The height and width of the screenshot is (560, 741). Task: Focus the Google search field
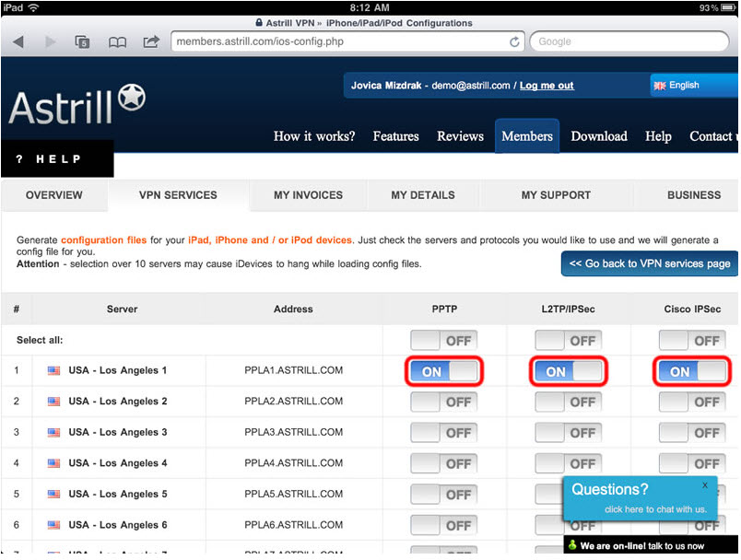point(629,41)
